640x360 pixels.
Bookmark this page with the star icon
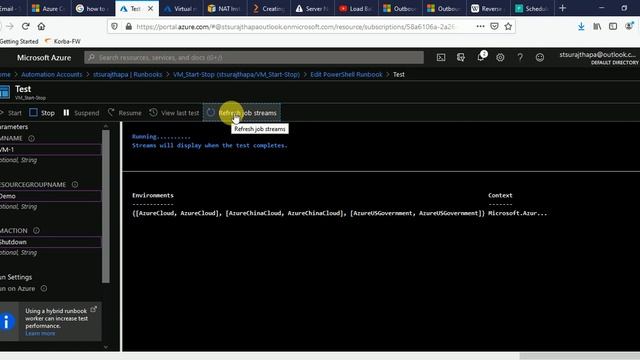tap(508, 27)
